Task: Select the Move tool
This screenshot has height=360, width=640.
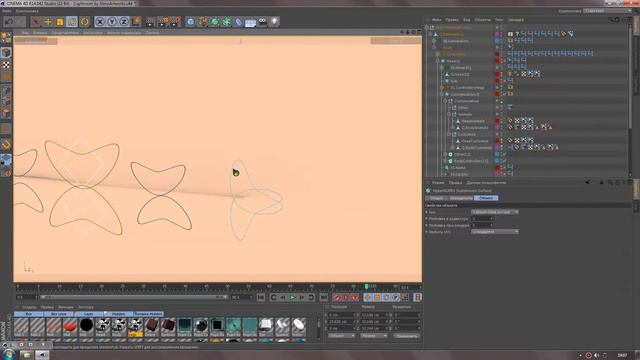Action: click(x=48, y=21)
